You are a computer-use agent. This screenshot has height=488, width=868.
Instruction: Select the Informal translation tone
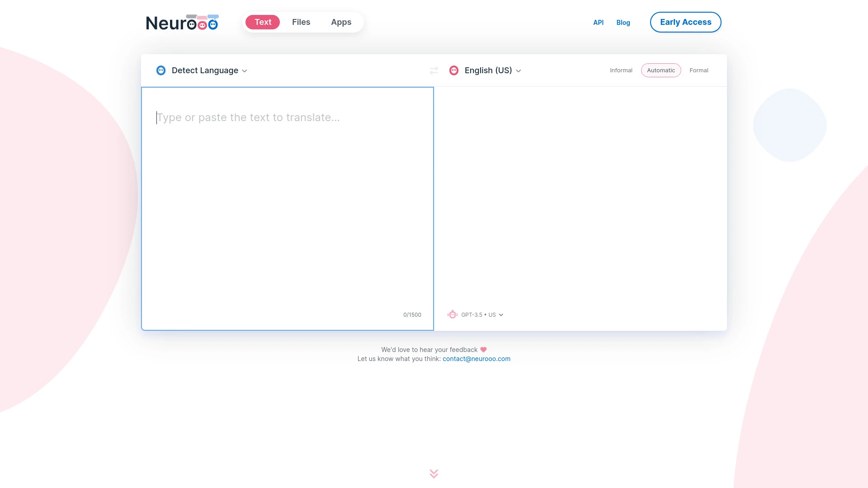pos(621,70)
